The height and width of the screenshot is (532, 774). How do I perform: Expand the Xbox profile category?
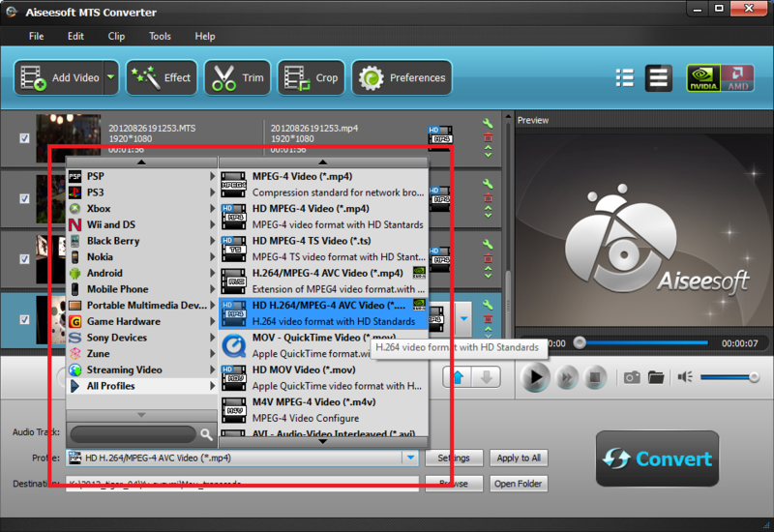pos(142,208)
